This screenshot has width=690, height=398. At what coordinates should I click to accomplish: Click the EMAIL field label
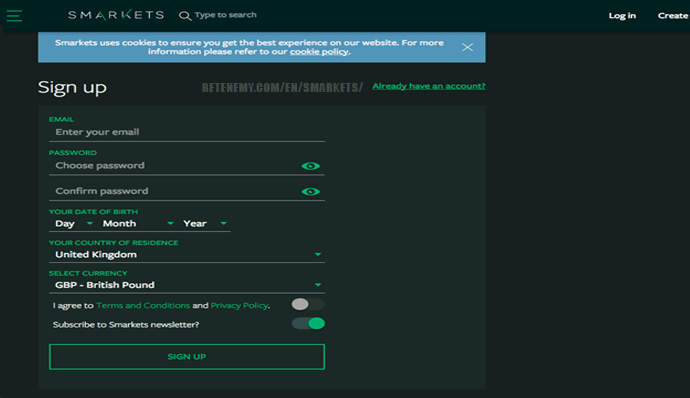tap(61, 119)
